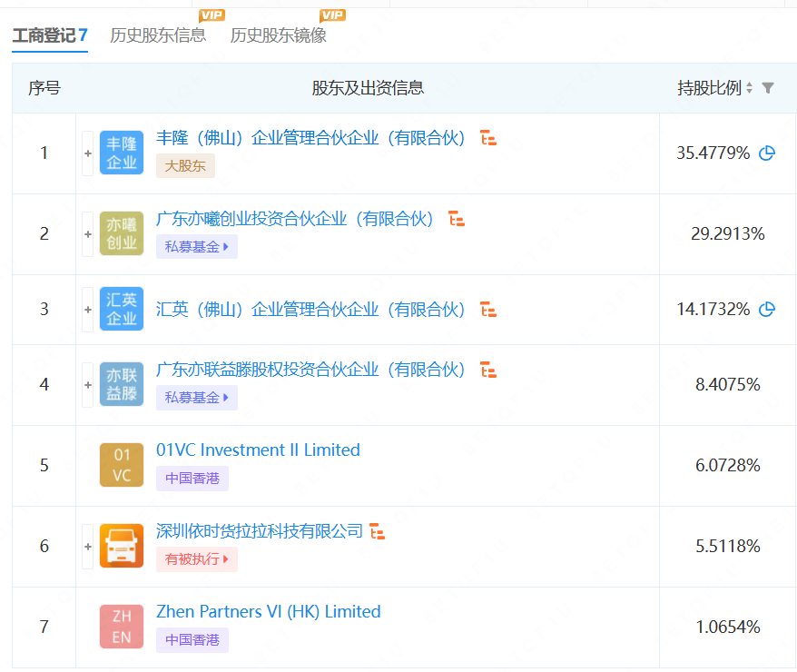797x672 pixels.
Task: Expand row 4 亦联益滕 with plus button
Action: tap(88, 384)
